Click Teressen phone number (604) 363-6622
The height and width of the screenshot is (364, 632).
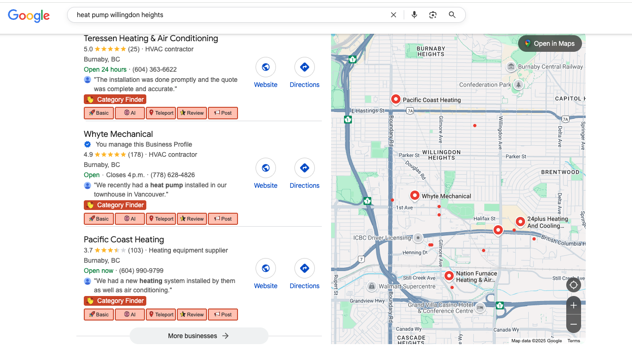[155, 69]
